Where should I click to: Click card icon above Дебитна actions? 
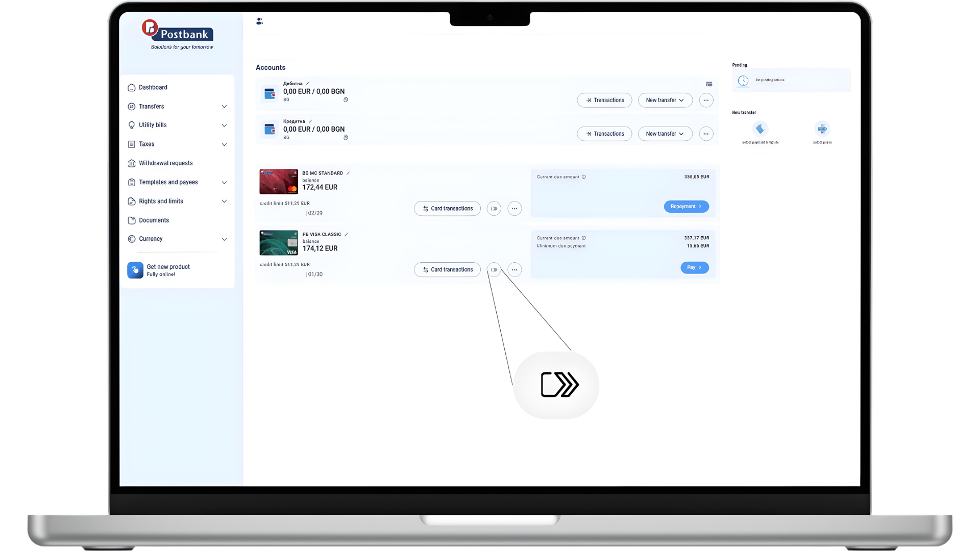coord(709,84)
